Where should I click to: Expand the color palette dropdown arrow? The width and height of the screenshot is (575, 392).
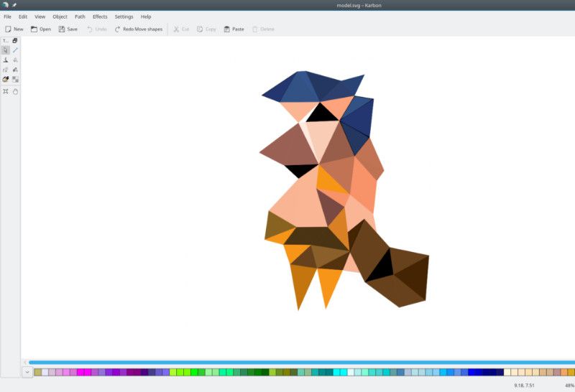pos(27,372)
